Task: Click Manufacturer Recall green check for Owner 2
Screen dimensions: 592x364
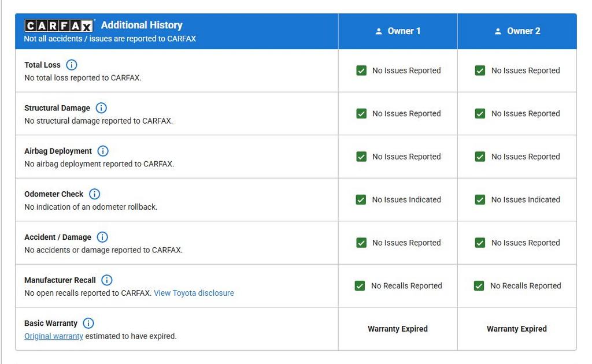Action: tap(479, 286)
